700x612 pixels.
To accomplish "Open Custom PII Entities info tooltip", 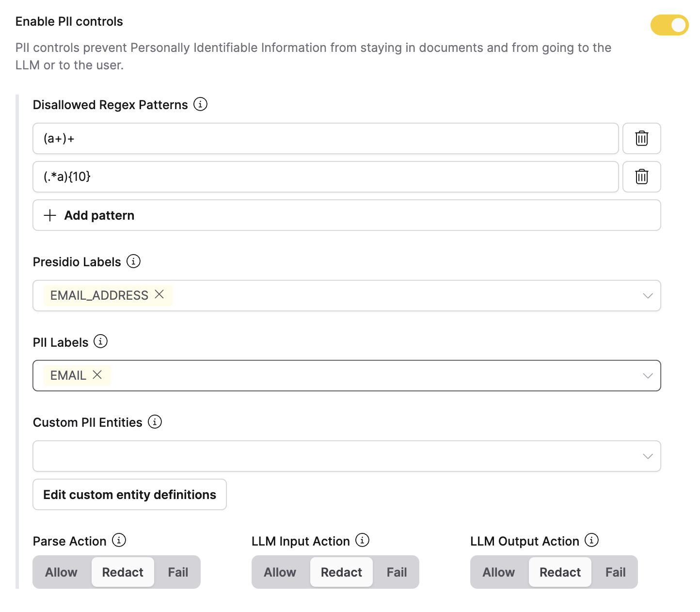I will 155,422.
